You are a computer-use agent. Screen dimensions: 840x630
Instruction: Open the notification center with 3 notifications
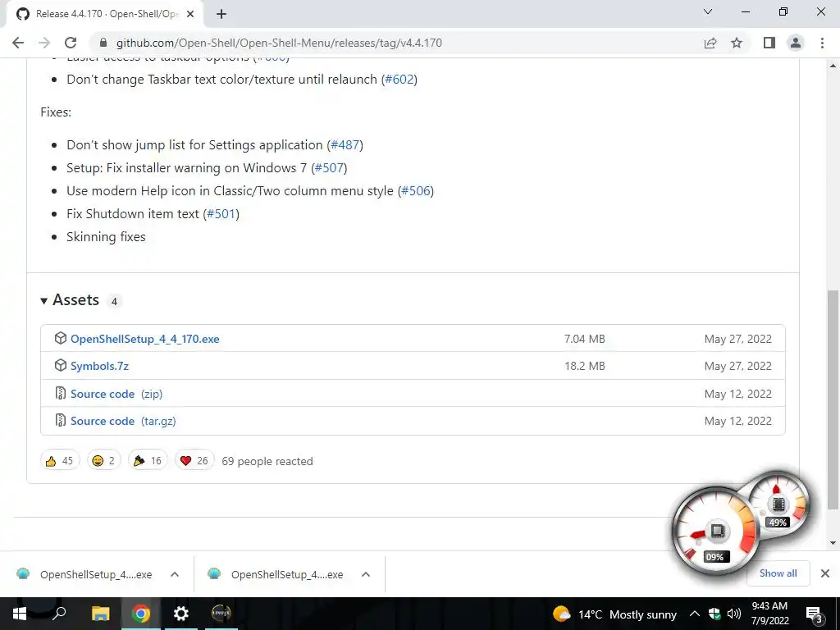tap(815, 615)
